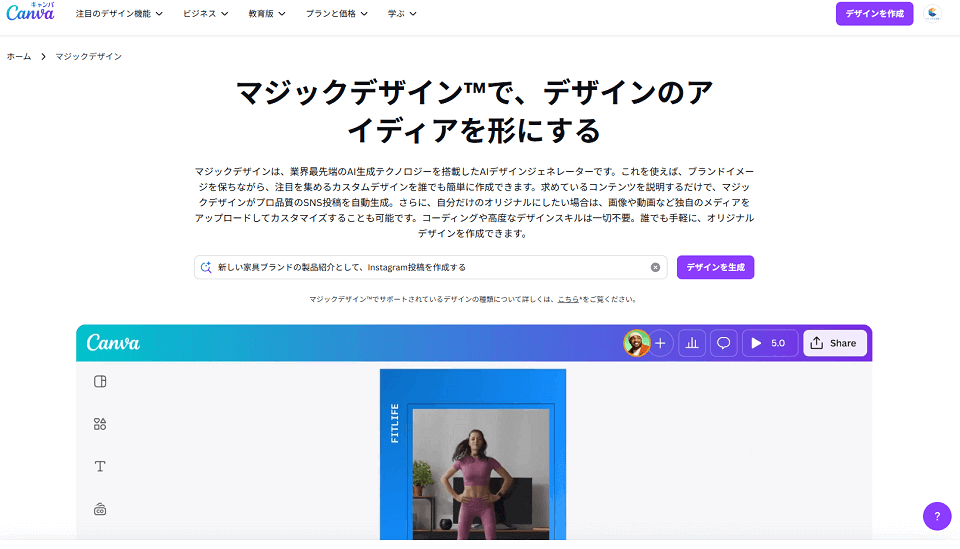Viewport: 960px width, 549px height.
Task: Play the presentation 5.0 button
Action: pyautogui.click(x=770, y=343)
